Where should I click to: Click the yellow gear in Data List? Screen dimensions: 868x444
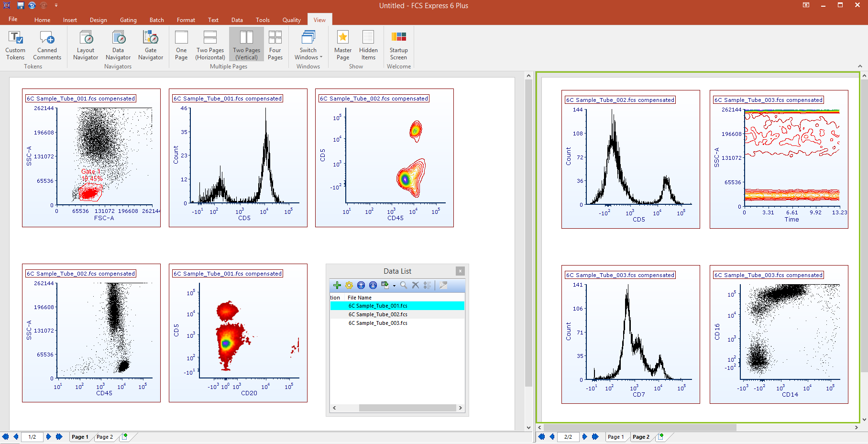tap(349, 285)
